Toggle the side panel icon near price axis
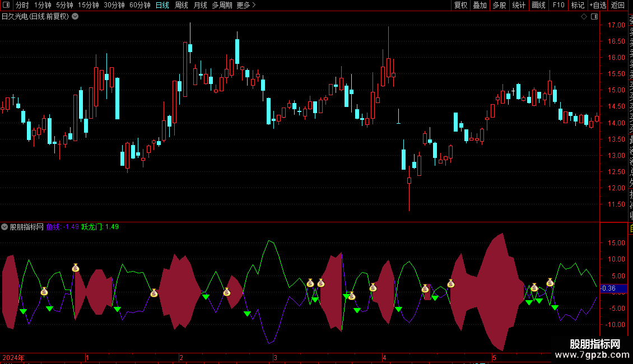633x364 pixels. click(594, 17)
